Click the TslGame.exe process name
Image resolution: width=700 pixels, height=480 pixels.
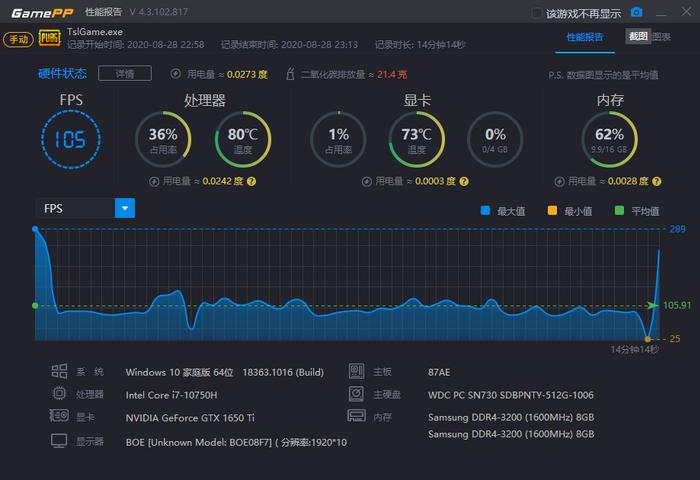click(x=95, y=32)
